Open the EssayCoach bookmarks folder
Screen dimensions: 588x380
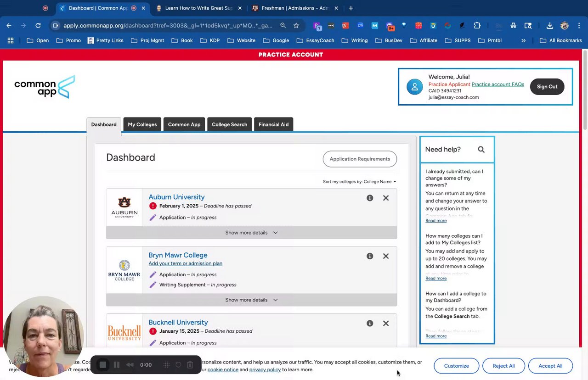tap(315, 40)
